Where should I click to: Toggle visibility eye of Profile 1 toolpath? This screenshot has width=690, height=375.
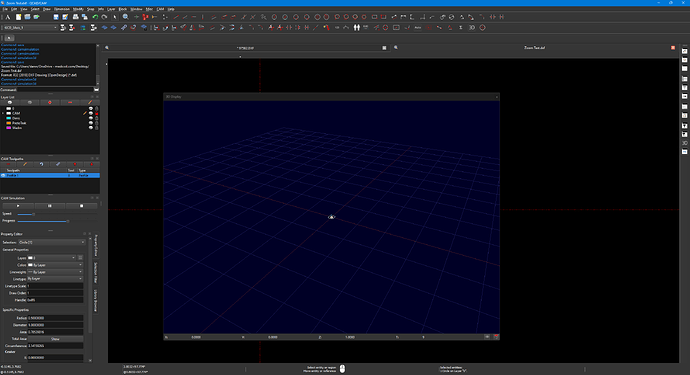pos(3,175)
